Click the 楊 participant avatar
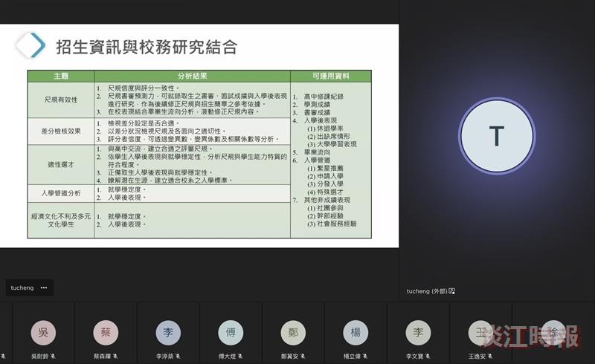Image resolution: width=595 pixels, height=364 pixels. (356, 333)
